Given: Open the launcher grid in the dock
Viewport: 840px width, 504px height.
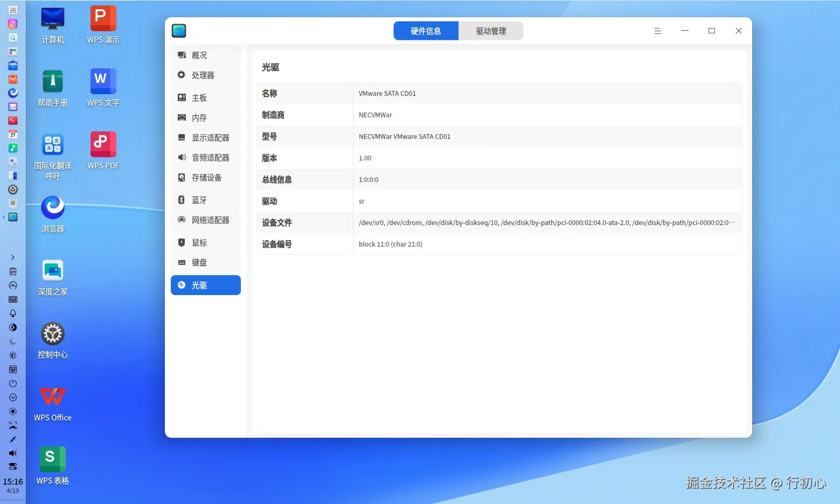Looking at the screenshot, I should [13, 10].
